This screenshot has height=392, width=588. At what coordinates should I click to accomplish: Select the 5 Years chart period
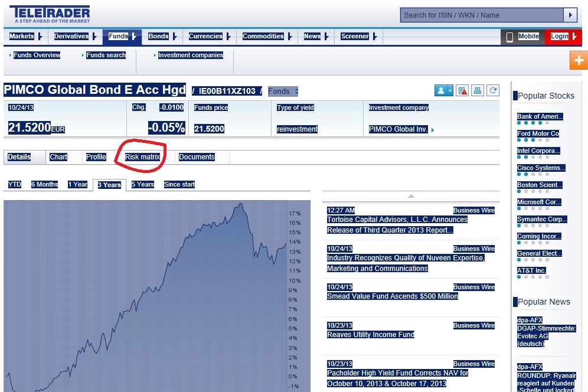[x=143, y=184]
